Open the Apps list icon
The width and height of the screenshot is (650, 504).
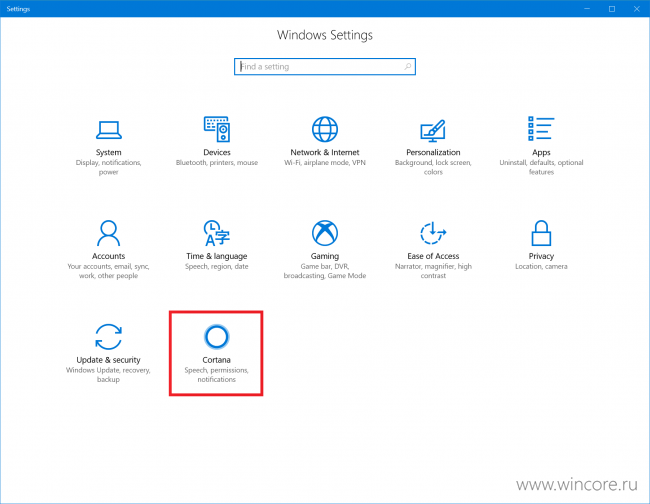(x=541, y=128)
